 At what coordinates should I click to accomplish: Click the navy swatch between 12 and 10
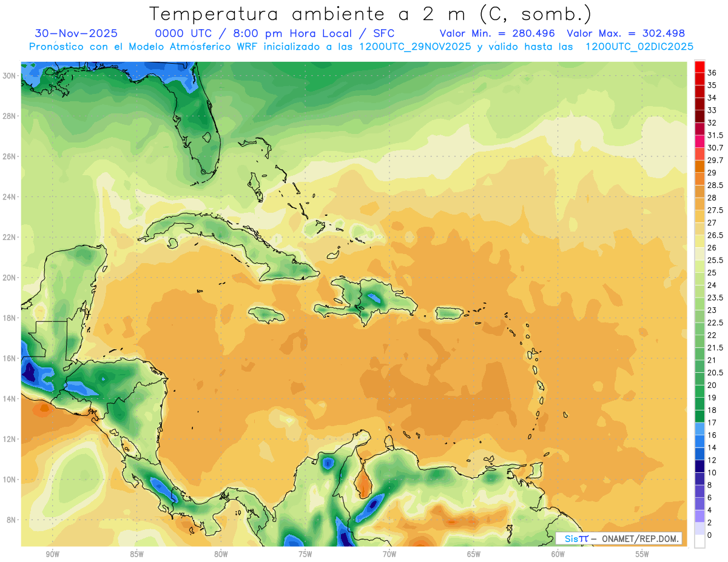[x=699, y=466]
